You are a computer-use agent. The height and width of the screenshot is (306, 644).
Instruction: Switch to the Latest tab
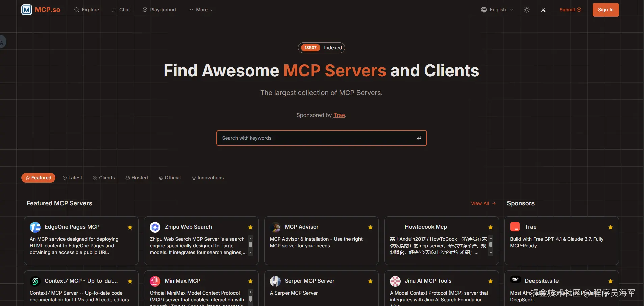pyautogui.click(x=72, y=178)
